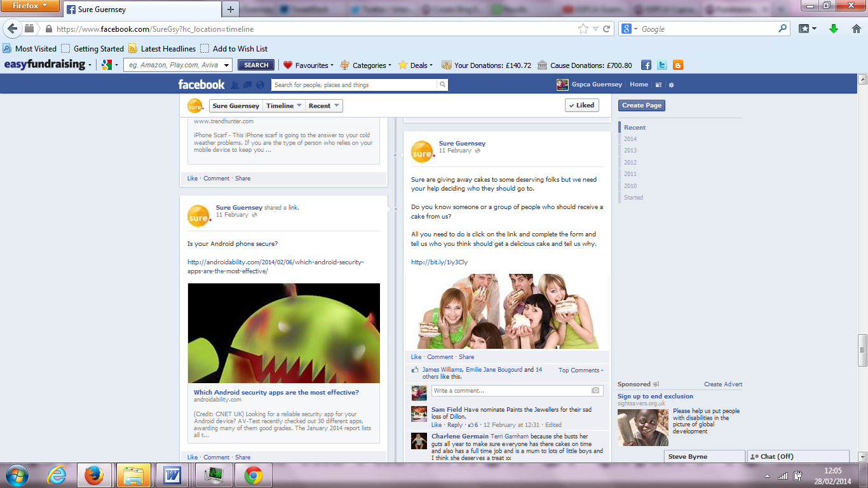Open the cake-eating group photo
This screenshot has width=868, height=488.
tap(507, 311)
